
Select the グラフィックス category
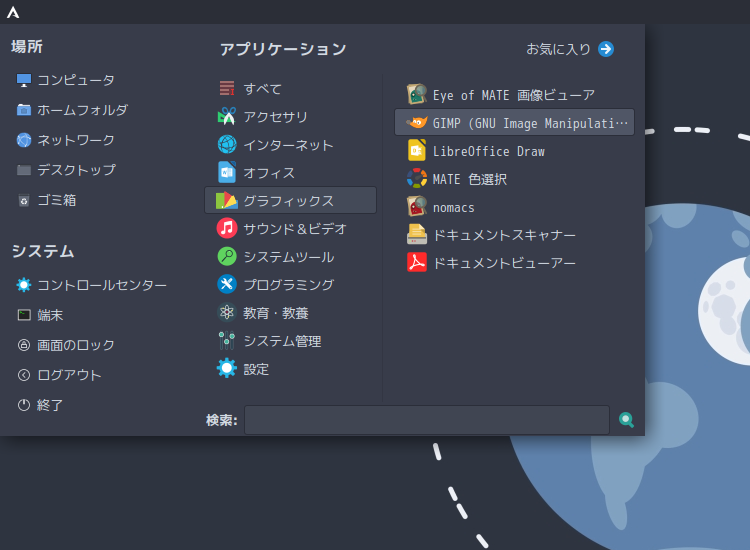(290, 200)
